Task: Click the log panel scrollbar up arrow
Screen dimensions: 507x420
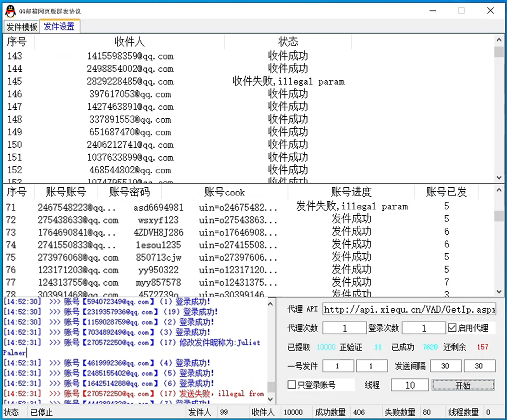Action: click(270, 303)
